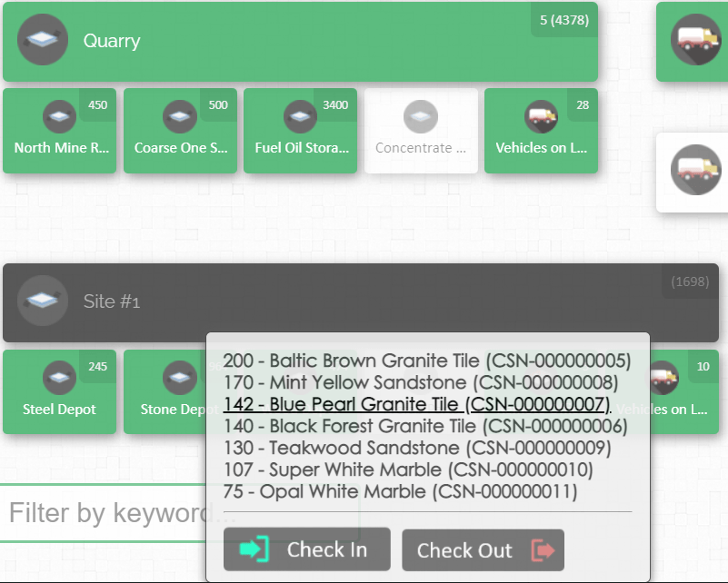
Task: Click the Site #1 header icon
Action: [x=43, y=301]
